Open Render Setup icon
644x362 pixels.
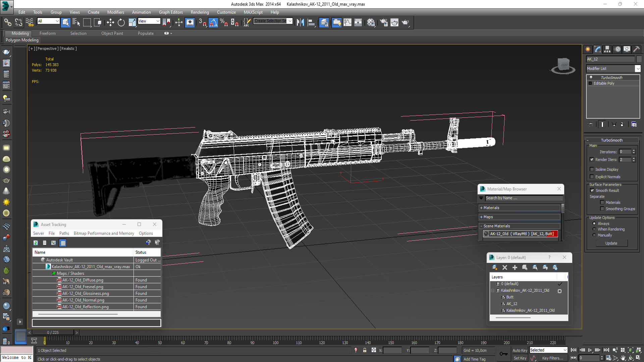coord(384,22)
